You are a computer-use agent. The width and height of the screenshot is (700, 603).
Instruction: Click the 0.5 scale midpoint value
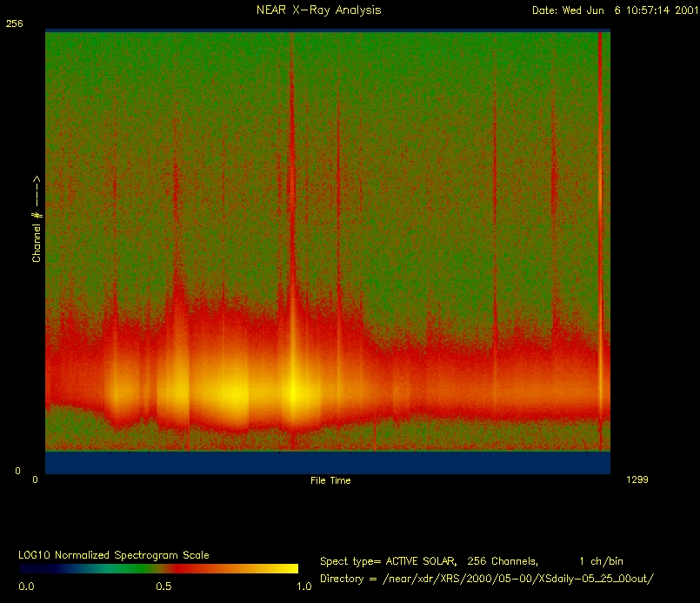[163, 587]
